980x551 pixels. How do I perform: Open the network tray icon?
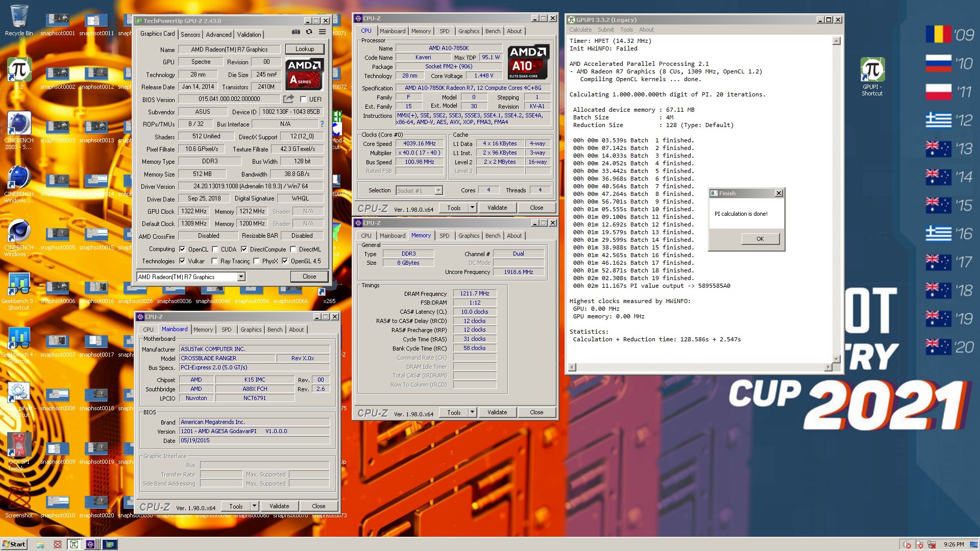[932, 544]
